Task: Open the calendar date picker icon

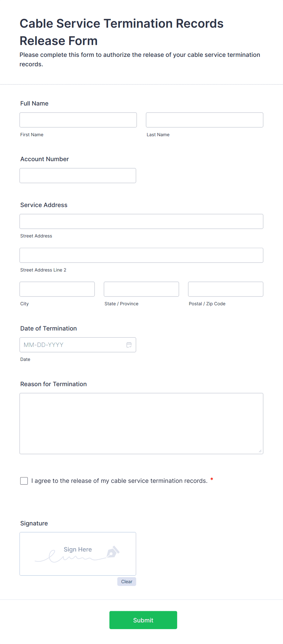Action: (129, 345)
